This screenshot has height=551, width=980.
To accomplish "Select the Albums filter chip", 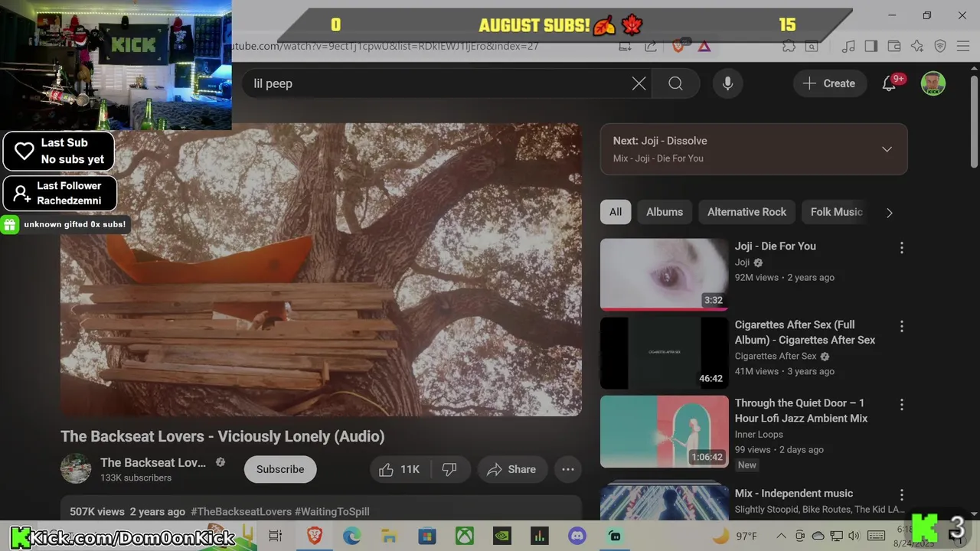I will coord(665,212).
